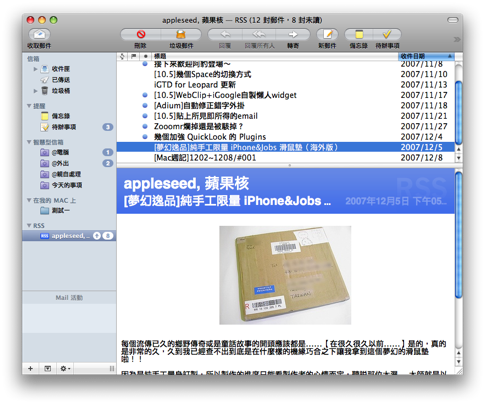Click the unread dot of the Zooomr message

pyautogui.click(x=145, y=126)
